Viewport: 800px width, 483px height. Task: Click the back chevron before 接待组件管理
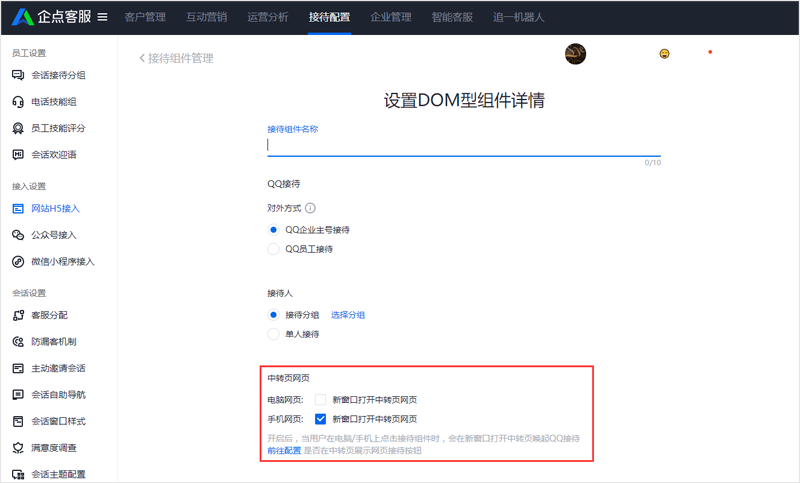(142, 58)
